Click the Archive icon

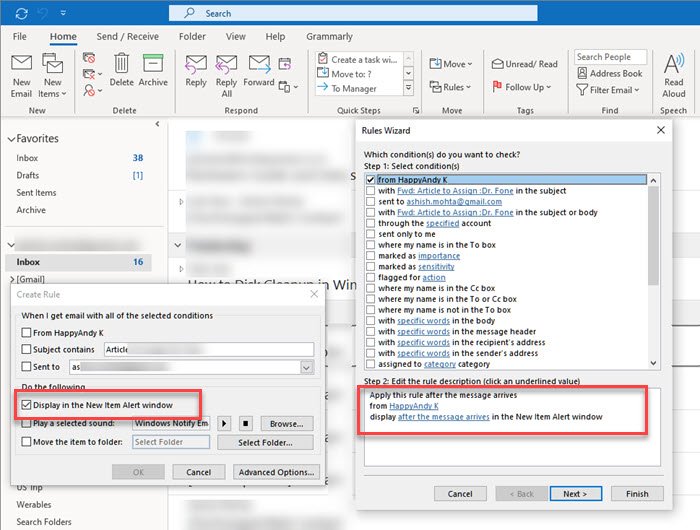pos(153,63)
